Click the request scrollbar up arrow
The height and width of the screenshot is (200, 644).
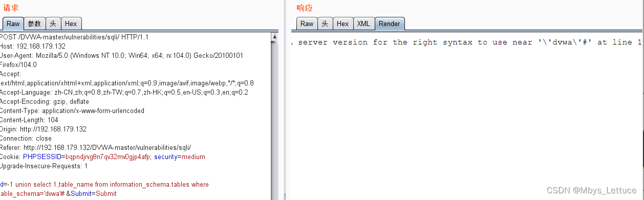(x=275, y=37)
